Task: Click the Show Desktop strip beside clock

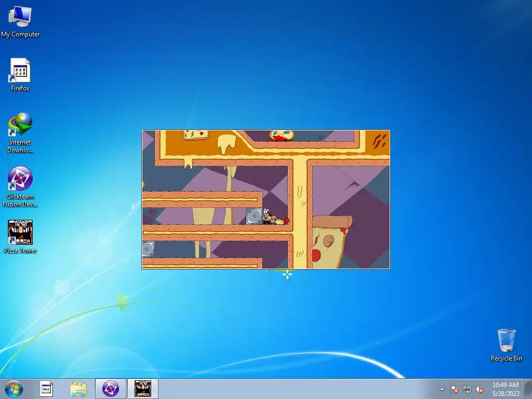Action: [x=528, y=389]
